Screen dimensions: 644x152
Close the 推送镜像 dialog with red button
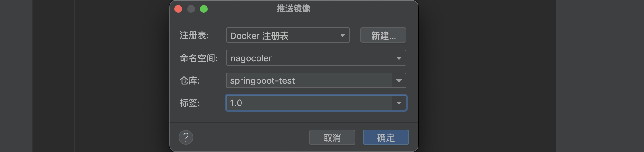pyautogui.click(x=178, y=9)
